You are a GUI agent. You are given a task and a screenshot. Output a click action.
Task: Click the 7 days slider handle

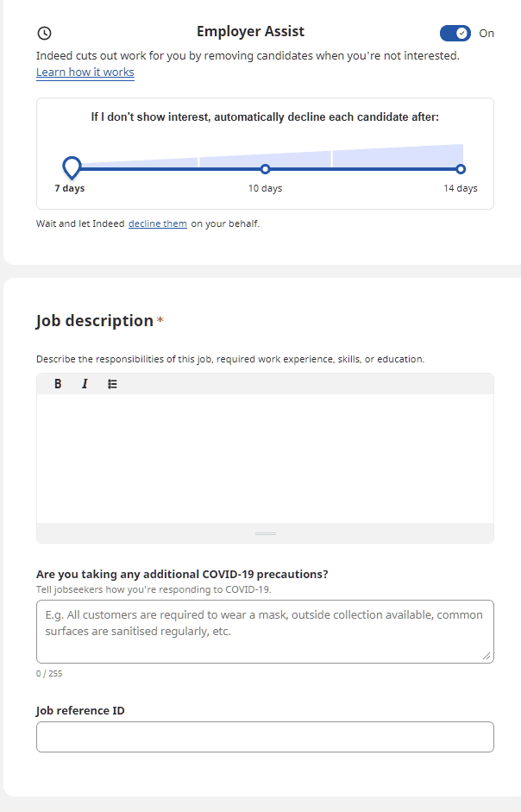click(72, 167)
